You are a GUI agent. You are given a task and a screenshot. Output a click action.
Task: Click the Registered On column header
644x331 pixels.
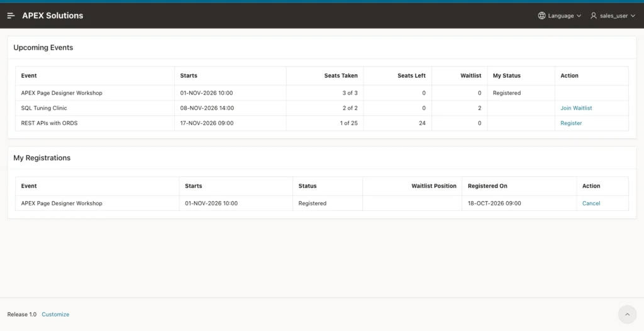[487, 186]
